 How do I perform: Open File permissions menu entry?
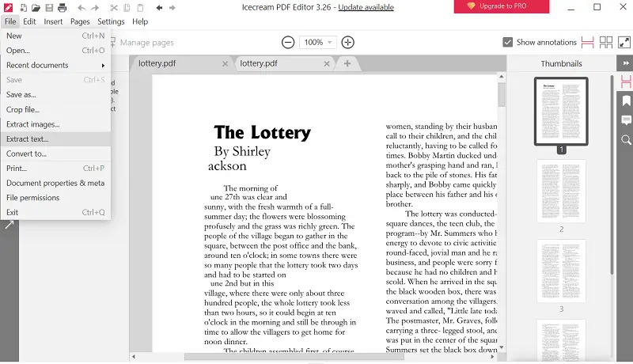tap(55, 198)
